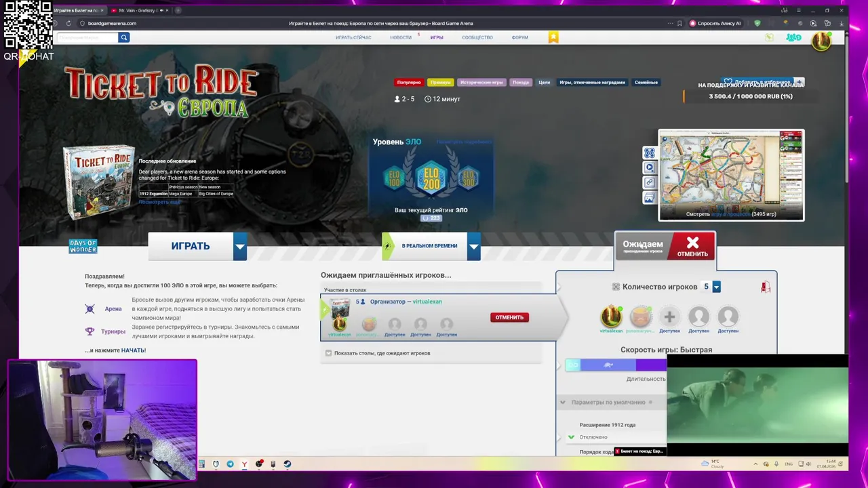Click the big ИГРАТЬ button
Image resolution: width=868 pixels, height=488 pixels.
tap(191, 246)
